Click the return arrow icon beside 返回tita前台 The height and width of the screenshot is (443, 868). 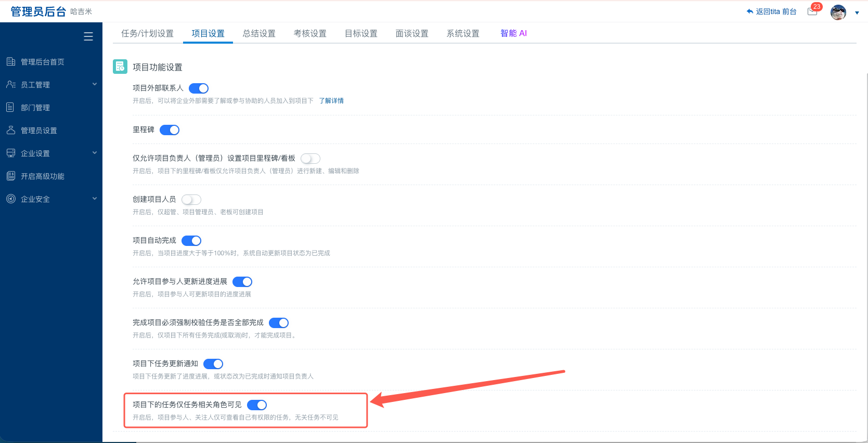(749, 11)
